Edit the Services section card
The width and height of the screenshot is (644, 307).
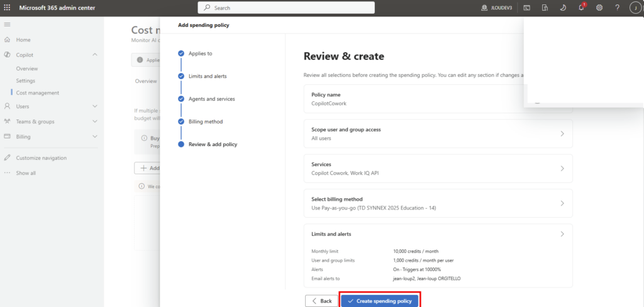(x=438, y=169)
